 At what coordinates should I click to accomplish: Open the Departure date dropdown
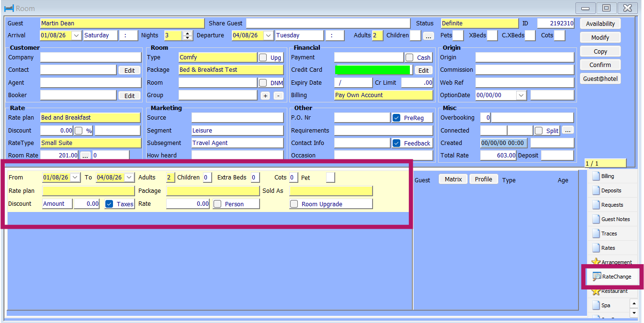click(269, 35)
